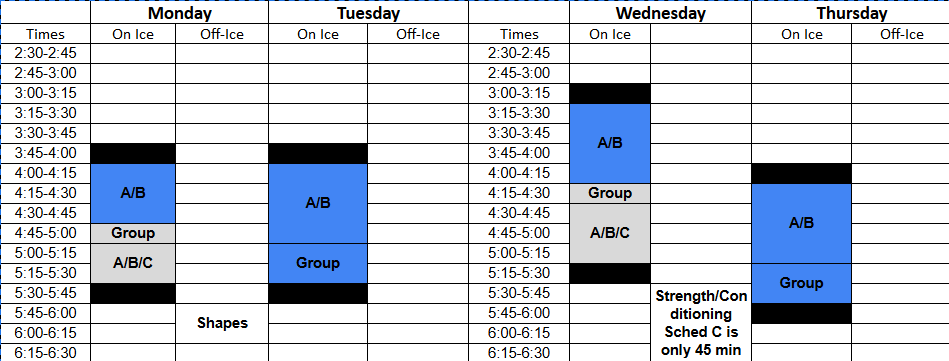Click Wednesday's gray A/B/C block

pyautogui.click(x=610, y=233)
